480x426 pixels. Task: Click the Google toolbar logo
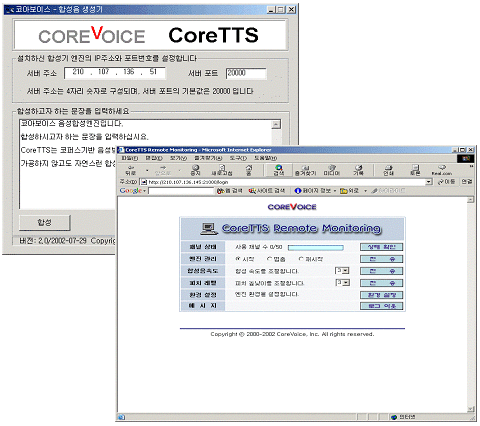click(x=131, y=191)
